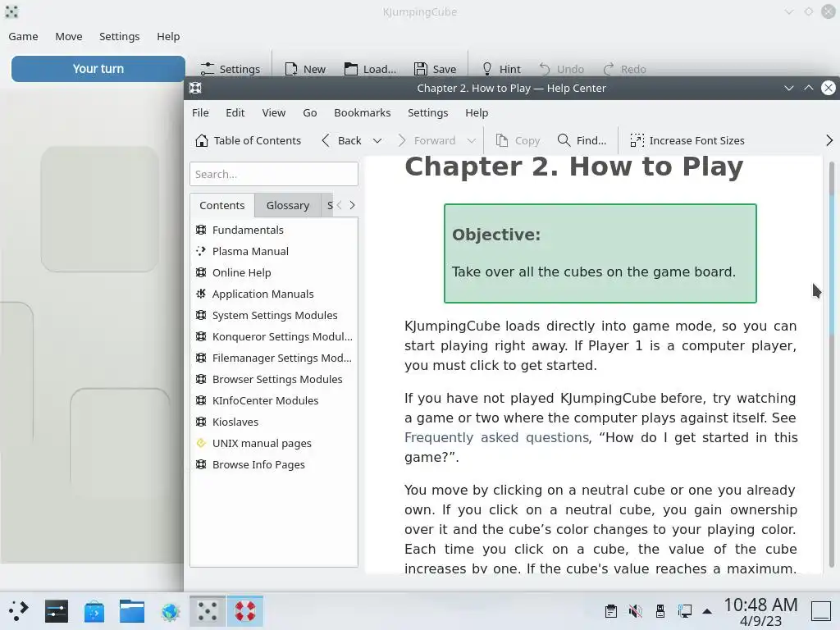Click Increase Font Sizes
The width and height of the screenshot is (840, 630).
(687, 140)
